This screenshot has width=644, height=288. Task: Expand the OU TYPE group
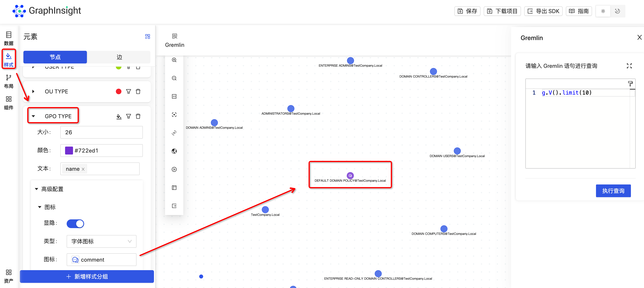coord(33,91)
